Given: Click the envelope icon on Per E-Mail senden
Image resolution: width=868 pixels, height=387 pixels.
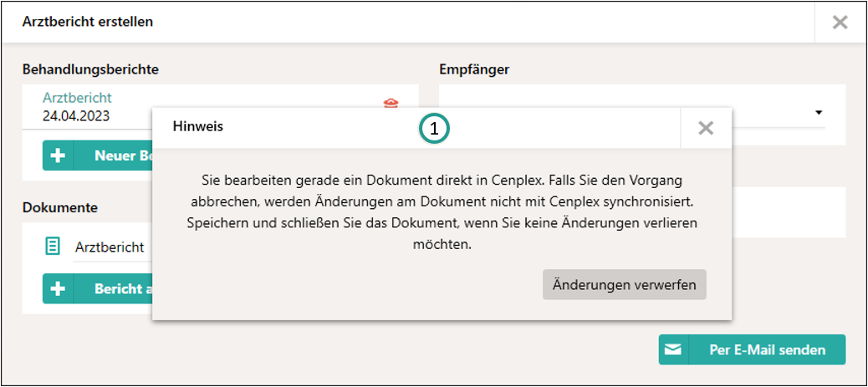Looking at the screenshot, I should pos(674,350).
